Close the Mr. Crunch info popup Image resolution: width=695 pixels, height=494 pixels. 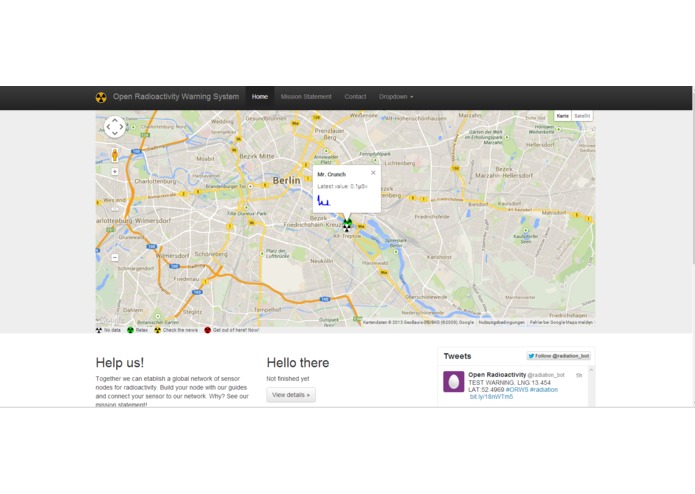(373, 173)
